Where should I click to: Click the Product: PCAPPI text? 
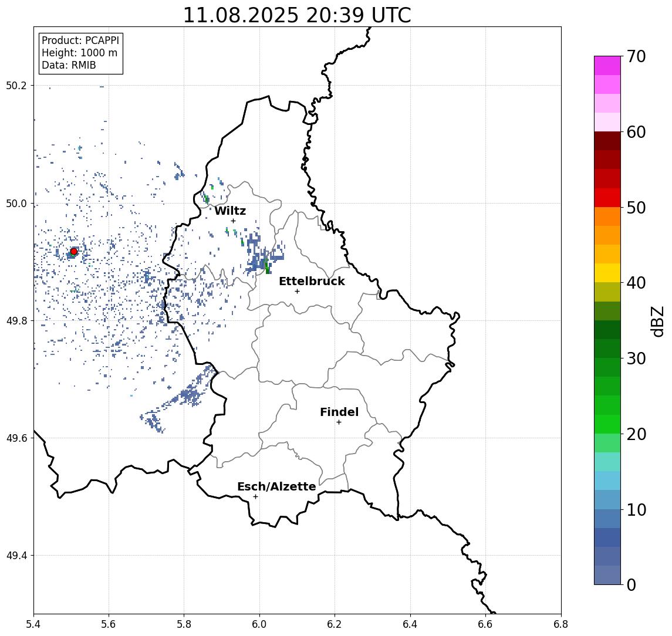point(80,40)
